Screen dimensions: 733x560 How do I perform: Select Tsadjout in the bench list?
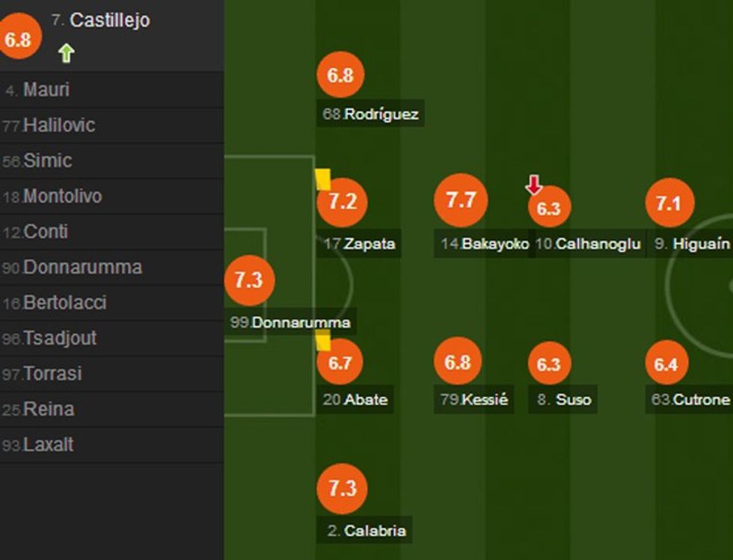click(60, 339)
